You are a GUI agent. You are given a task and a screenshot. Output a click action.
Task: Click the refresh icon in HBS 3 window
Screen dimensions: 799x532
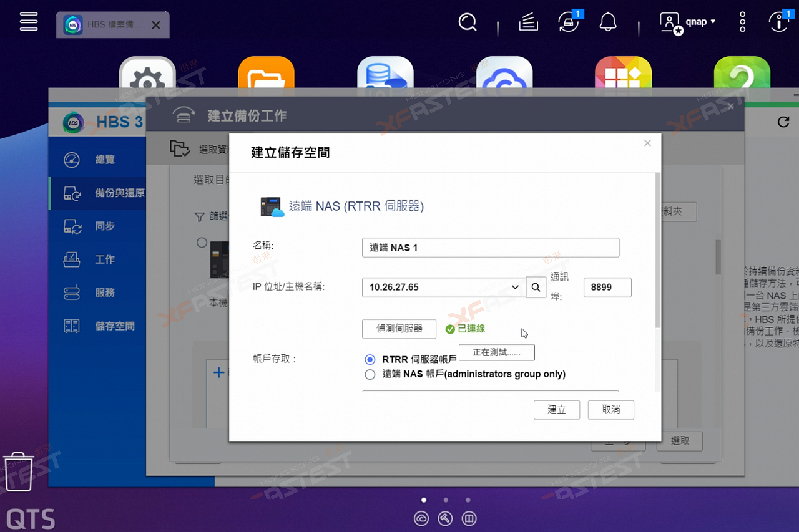click(783, 122)
